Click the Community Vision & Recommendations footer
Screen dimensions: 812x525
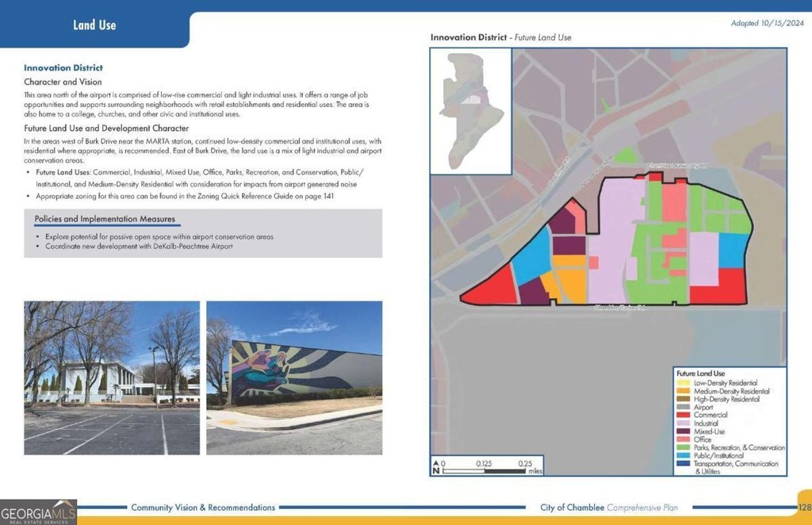[203, 508]
